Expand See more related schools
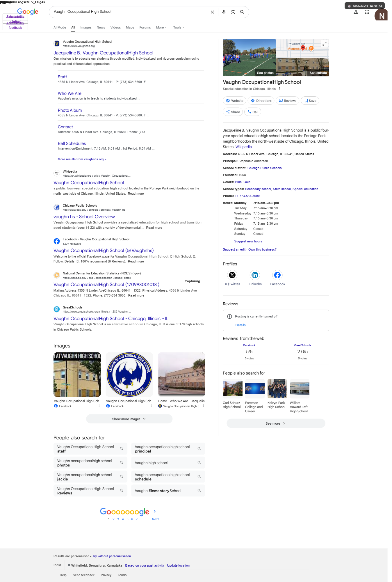Image resolution: width=392 pixels, height=582 pixels. (276, 423)
